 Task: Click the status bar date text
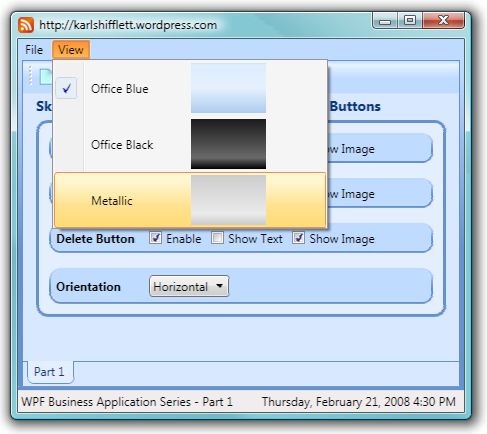click(359, 402)
